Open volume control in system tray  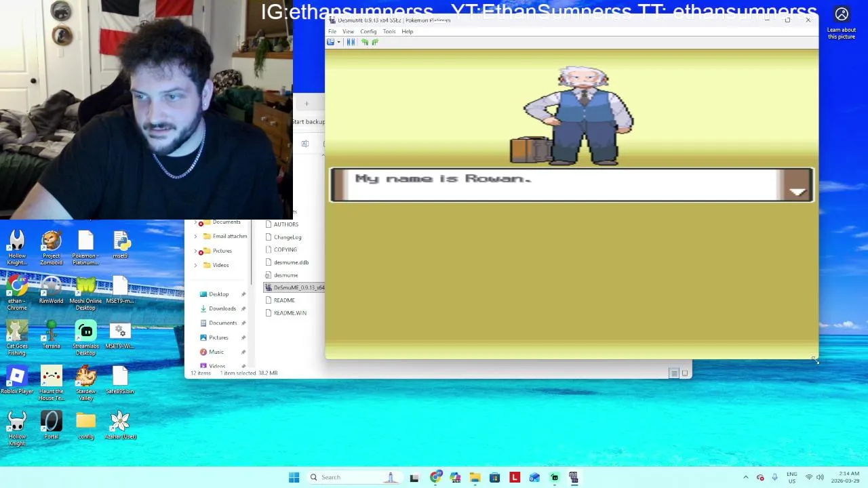(820, 477)
